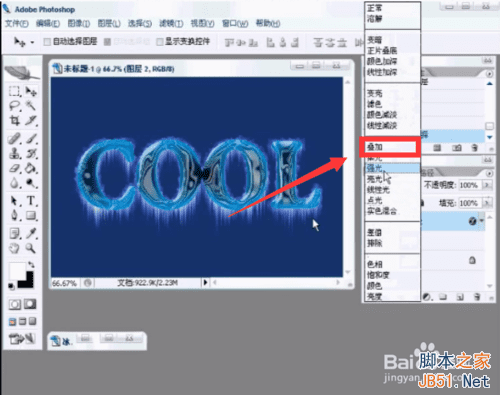Select the Clone Stamp tool
The width and height of the screenshot is (500, 395).
[14, 153]
